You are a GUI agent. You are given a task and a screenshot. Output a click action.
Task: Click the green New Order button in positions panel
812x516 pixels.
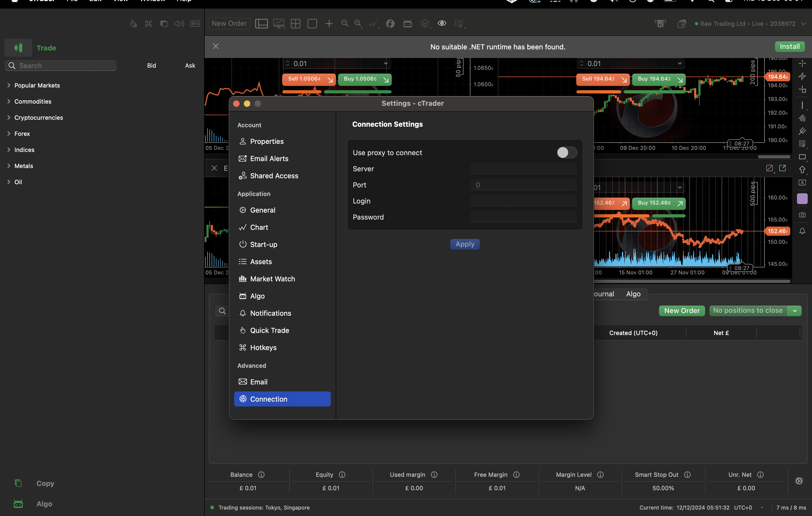(682, 311)
